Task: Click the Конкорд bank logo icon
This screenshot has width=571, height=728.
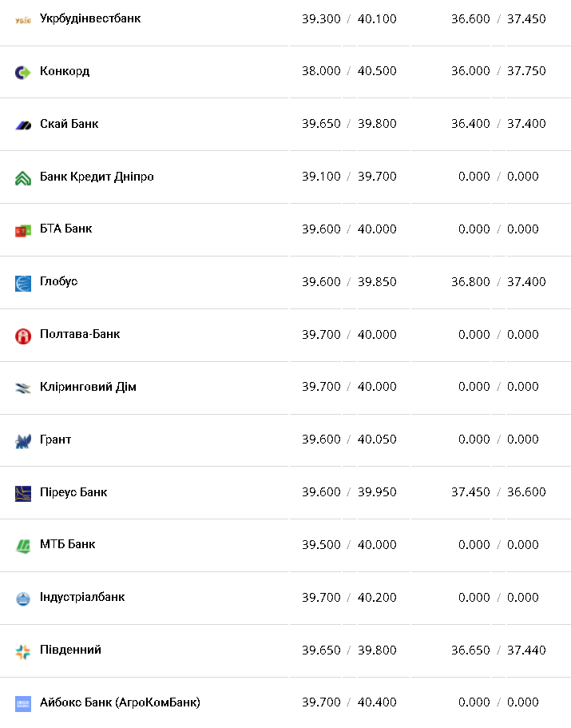Action: (x=23, y=72)
